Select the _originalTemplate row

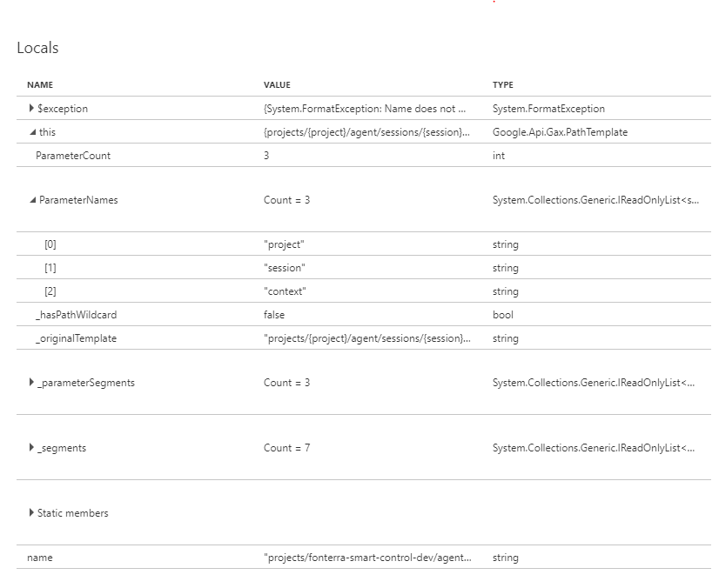tap(364, 338)
